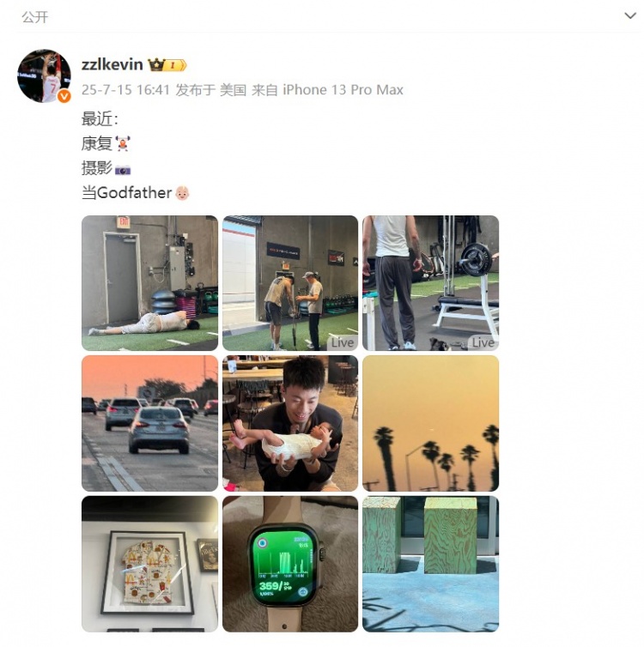Expand the top-right chevron dropdown

[x=630, y=16]
